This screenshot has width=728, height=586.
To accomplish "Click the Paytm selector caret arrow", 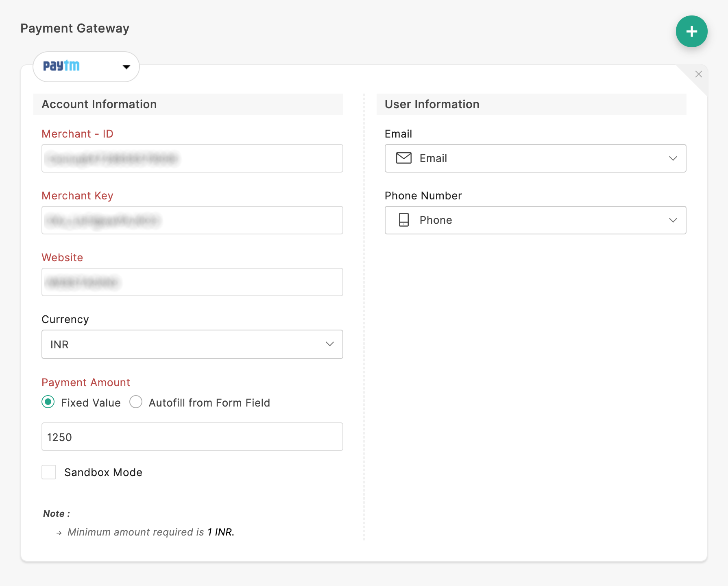I will (126, 67).
